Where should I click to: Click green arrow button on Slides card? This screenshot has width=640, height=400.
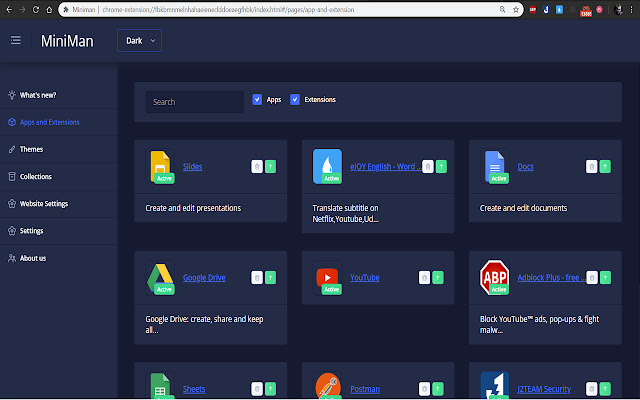point(270,167)
